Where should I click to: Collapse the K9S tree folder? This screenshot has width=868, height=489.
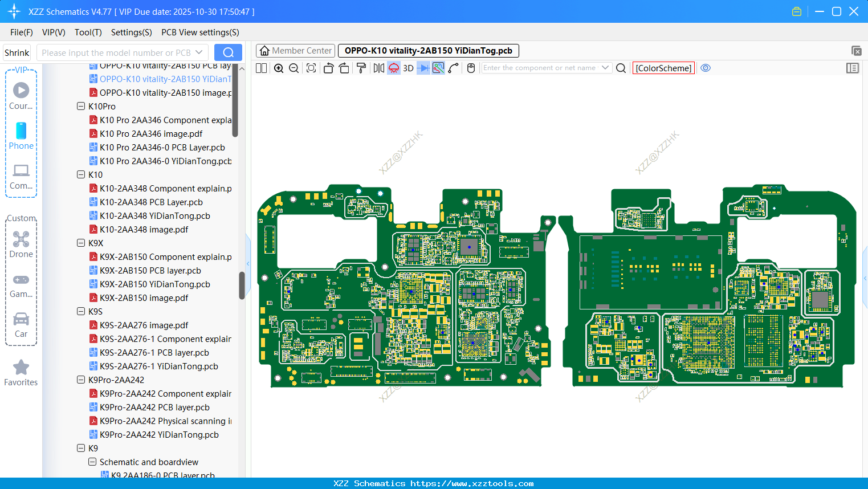(x=81, y=312)
